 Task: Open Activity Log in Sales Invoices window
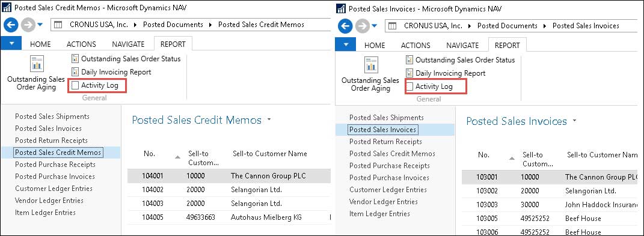[429, 86]
